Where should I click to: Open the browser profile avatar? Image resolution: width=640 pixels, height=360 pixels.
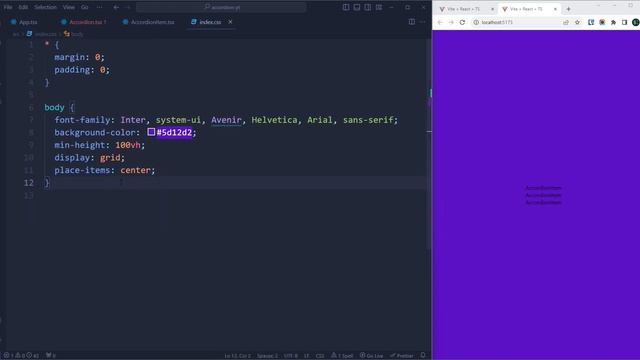coord(636,22)
